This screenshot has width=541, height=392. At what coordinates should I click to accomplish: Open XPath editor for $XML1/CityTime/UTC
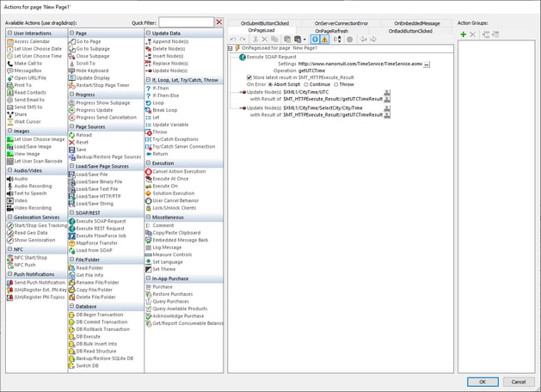(387, 92)
